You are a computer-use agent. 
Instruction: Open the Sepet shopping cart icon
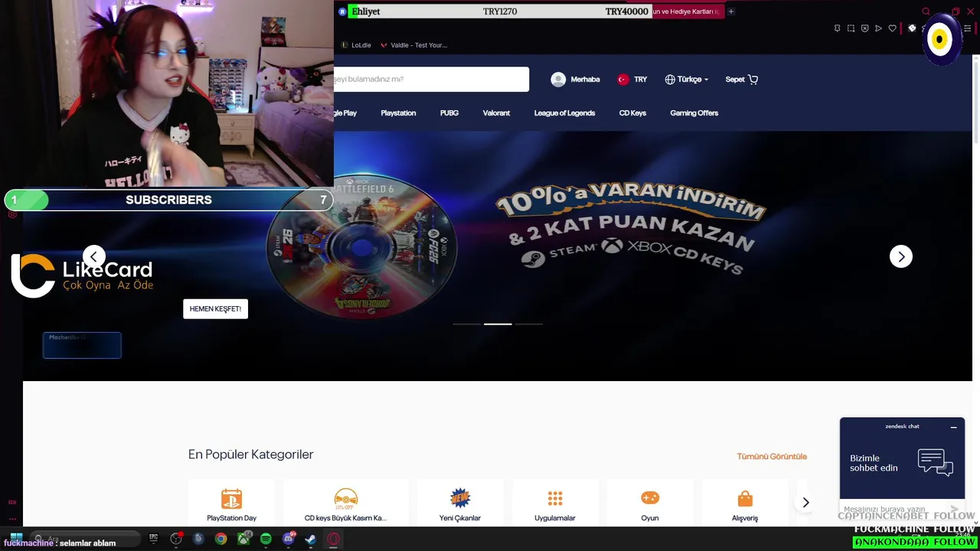click(x=753, y=79)
